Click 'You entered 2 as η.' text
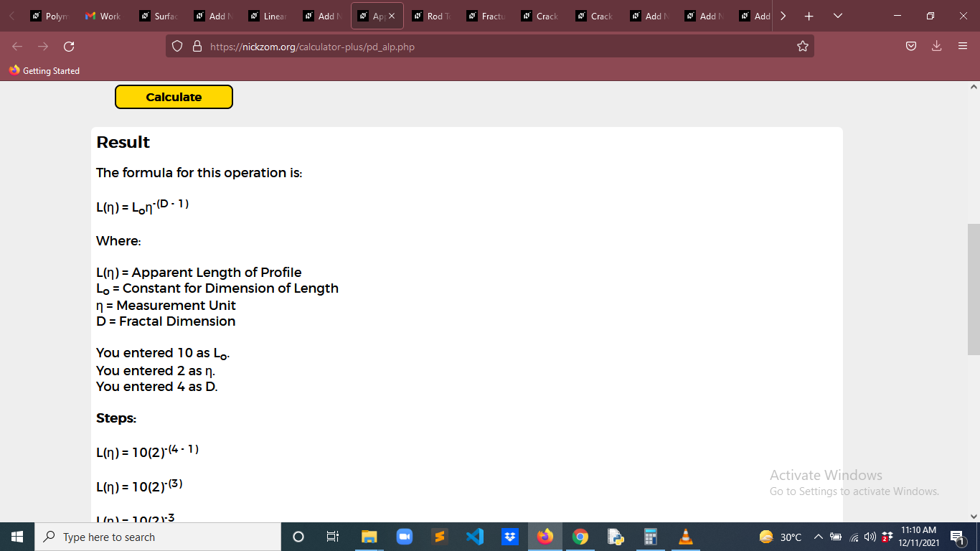This screenshot has width=980, height=551. coord(156,371)
